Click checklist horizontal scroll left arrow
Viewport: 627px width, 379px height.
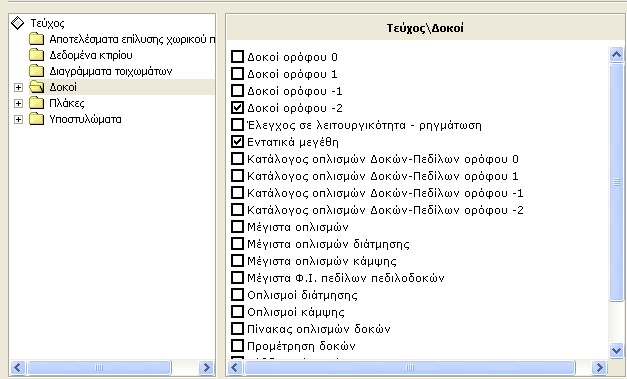(x=235, y=367)
